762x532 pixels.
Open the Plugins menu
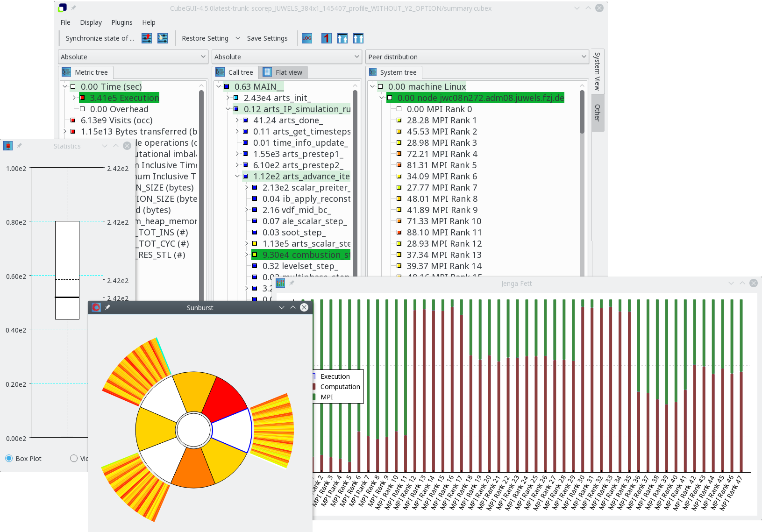pyautogui.click(x=121, y=22)
